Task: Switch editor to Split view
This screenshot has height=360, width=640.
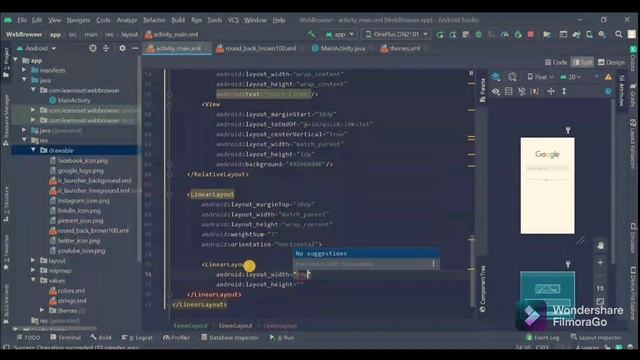Action: (582, 62)
